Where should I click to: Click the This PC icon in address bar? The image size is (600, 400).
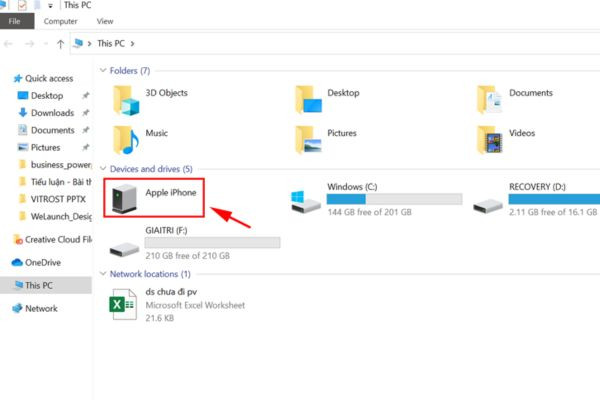(x=78, y=43)
